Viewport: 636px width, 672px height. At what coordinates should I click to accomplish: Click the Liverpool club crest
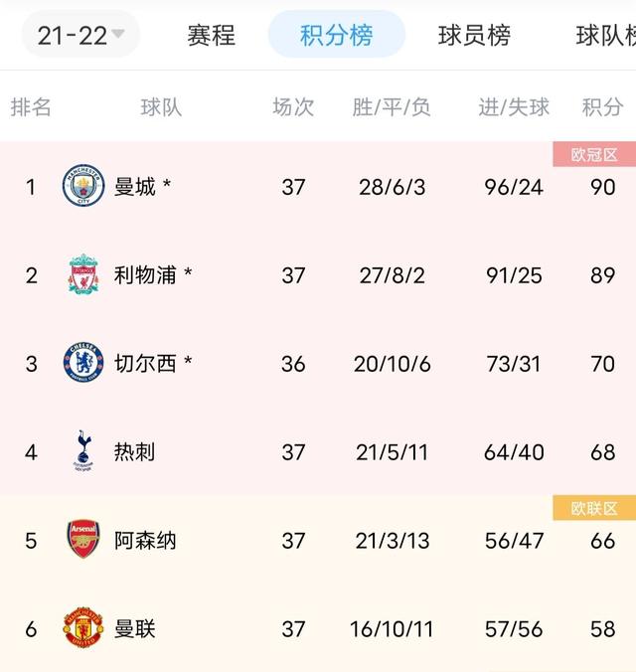[83, 275]
